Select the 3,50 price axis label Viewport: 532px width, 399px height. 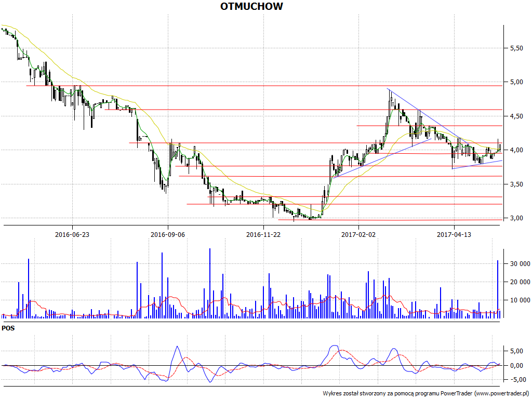pyautogui.click(x=516, y=184)
